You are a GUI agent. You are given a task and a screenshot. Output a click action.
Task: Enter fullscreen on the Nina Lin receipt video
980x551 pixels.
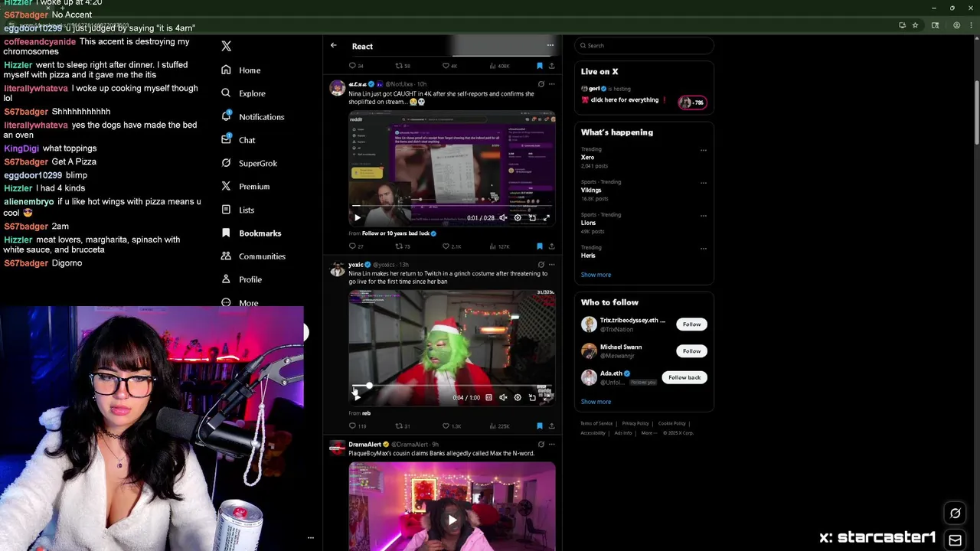click(x=547, y=217)
